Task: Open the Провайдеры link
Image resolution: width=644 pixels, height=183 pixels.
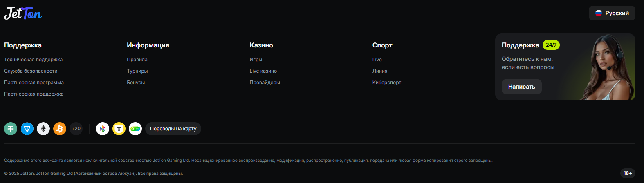Action: tap(265, 83)
